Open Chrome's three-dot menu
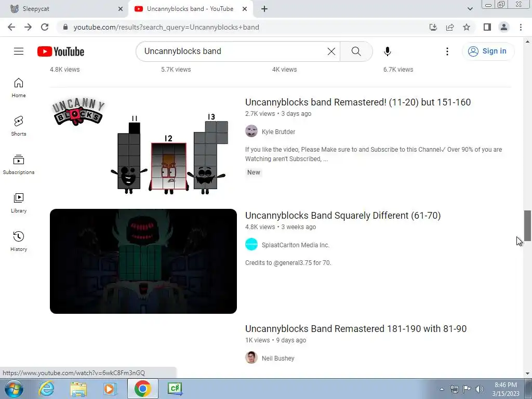The image size is (532, 399). click(521, 27)
